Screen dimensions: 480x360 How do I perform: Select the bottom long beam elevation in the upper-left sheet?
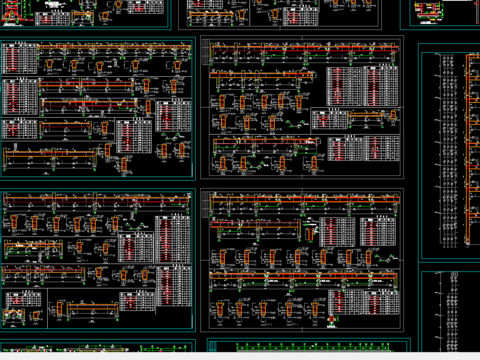(50, 154)
